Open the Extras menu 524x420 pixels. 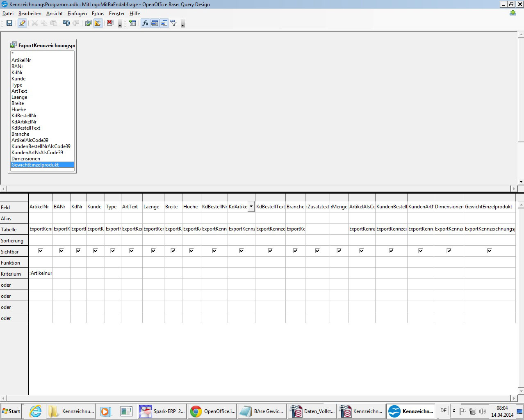pyautogui.click(x=98, y=14)
